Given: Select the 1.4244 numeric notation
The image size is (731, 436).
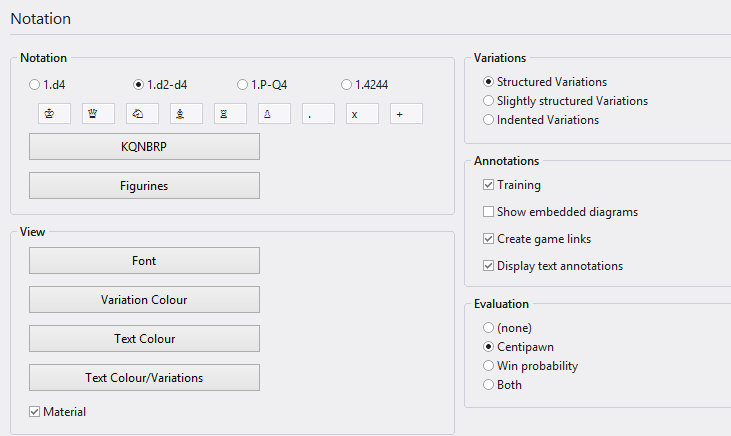Looking at the screenshot, I should click(x=346, y=85).
